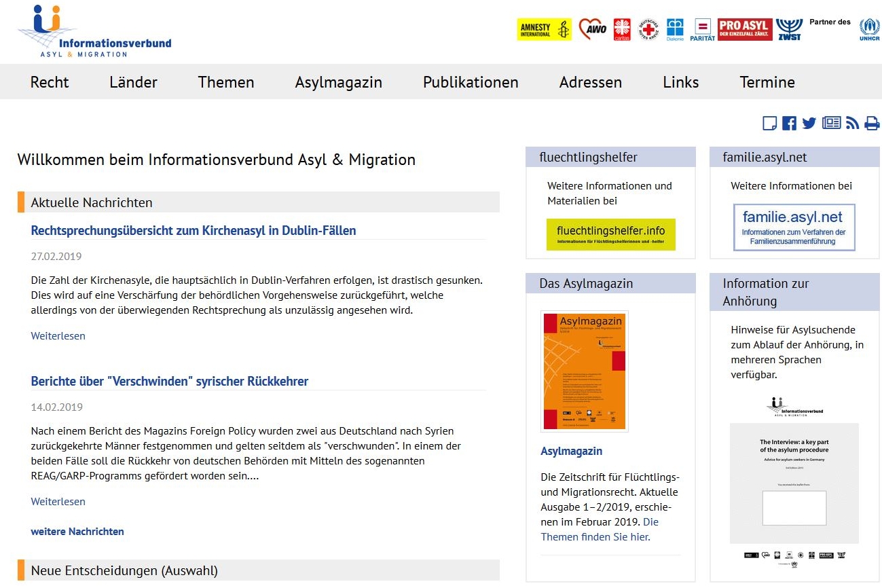Click the Informationsverbund Asyl & Migration logo
Image resolution: width=882 pixels, height=588 pixels.
point(94,32)
